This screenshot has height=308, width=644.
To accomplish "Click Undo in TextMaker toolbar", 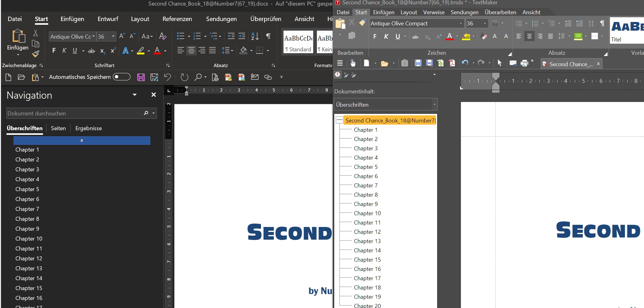I will coord(465,63).
